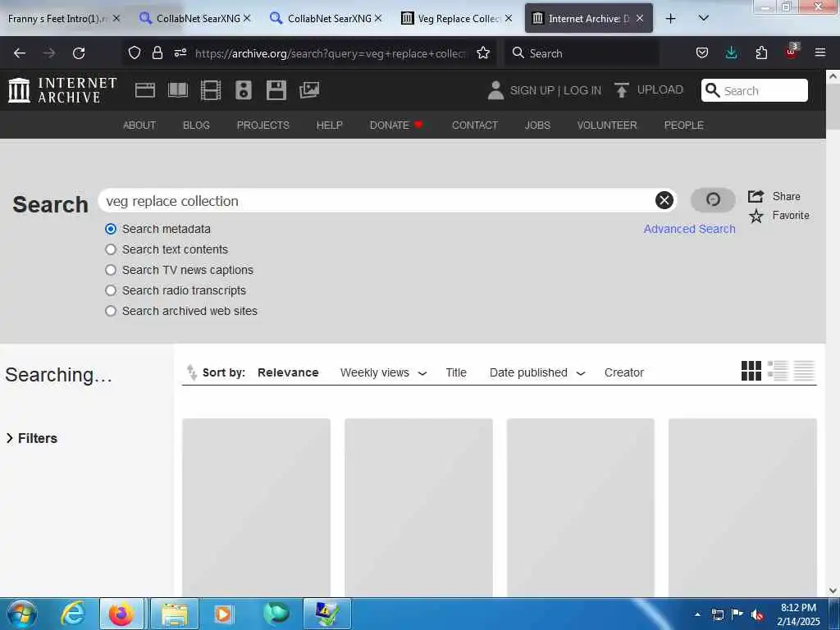Screen dimensions: 840x630
Task: Switch to the Veg Replace Collection tab
Action: (457, 18)
